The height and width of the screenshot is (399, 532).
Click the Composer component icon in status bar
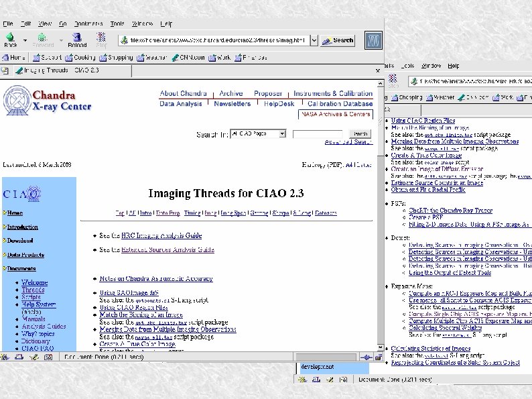[34, 357]
